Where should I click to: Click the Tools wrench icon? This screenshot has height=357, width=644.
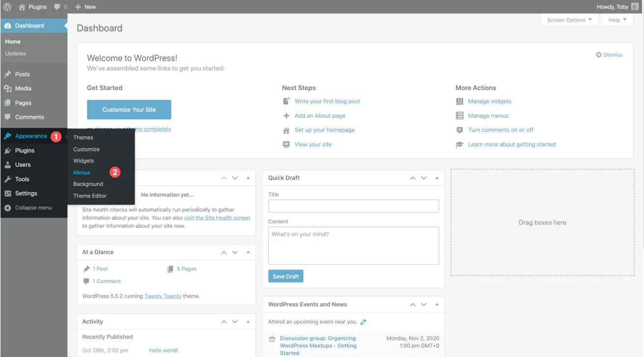[x=8, y=179]
